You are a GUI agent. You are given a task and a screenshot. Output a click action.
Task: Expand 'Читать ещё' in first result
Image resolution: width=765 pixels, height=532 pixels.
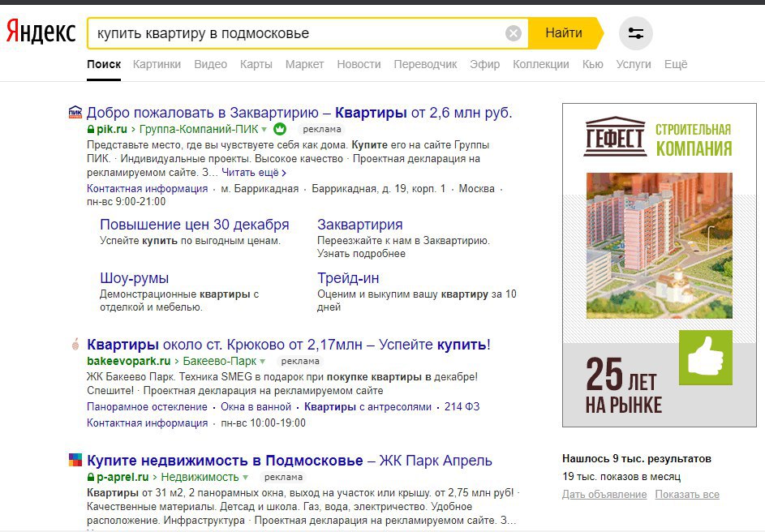pos(254,172)
